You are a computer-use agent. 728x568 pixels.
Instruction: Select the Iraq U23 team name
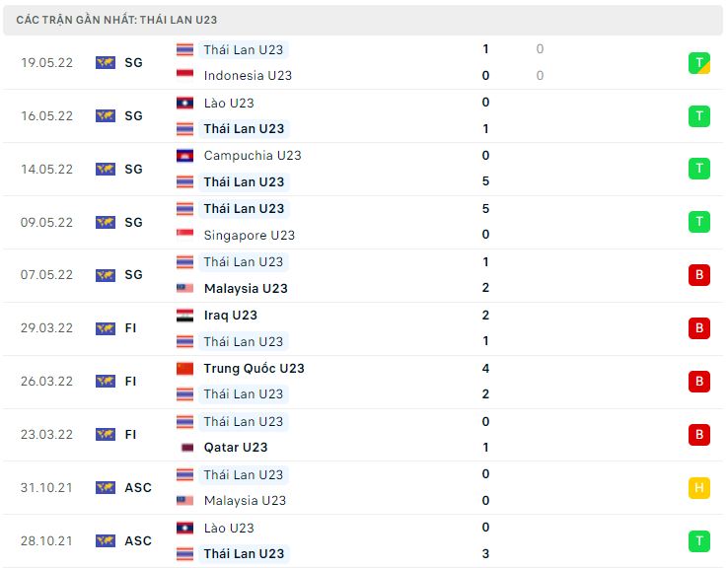click(230, 316)
